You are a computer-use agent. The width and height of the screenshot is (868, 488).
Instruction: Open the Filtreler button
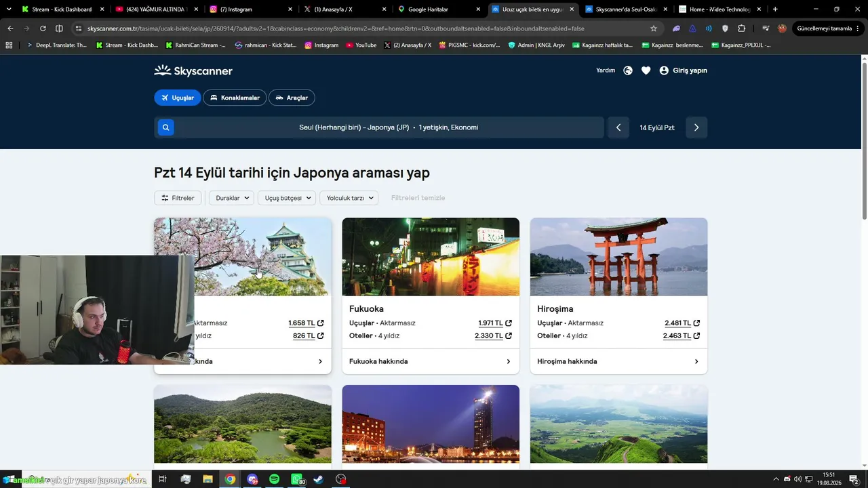178,198
